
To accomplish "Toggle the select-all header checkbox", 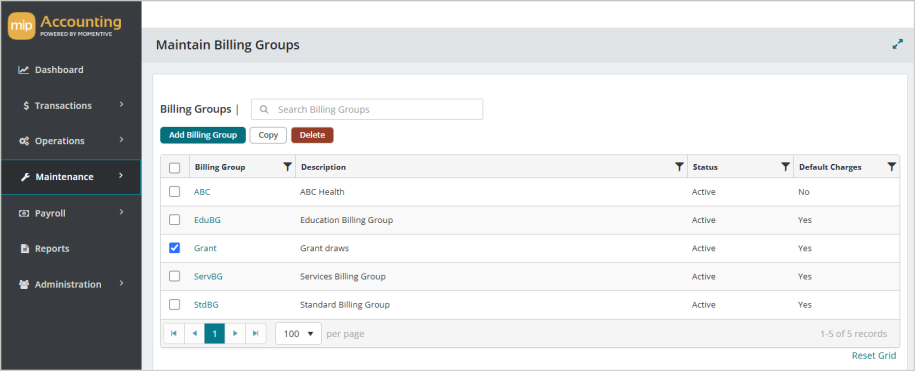I will tap(174, 168).
